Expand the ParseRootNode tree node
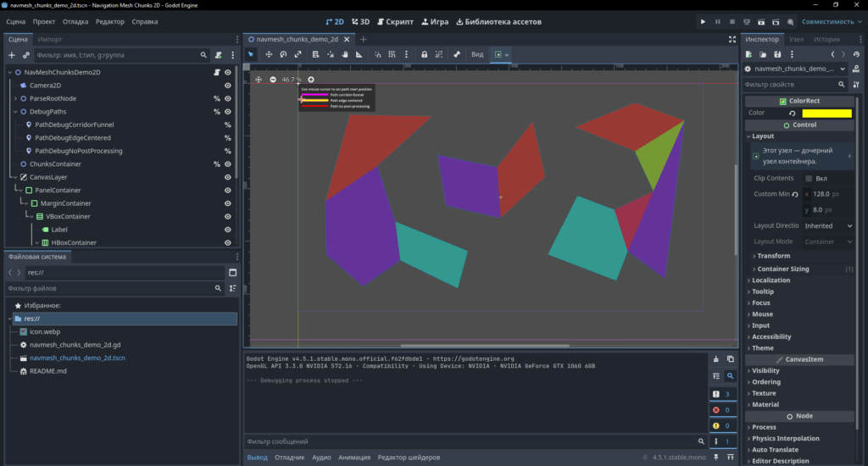868x466 pixels. [15, 98]
